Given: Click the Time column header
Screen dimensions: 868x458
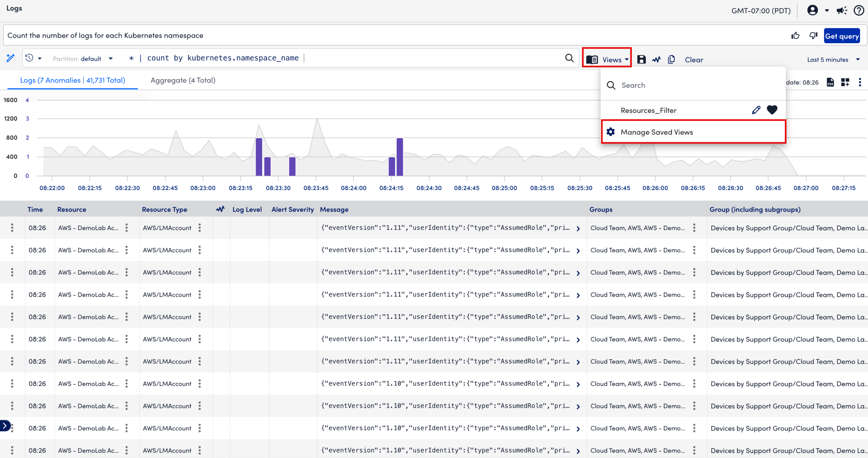Looking at the screenshot, I should click(35, 209).
